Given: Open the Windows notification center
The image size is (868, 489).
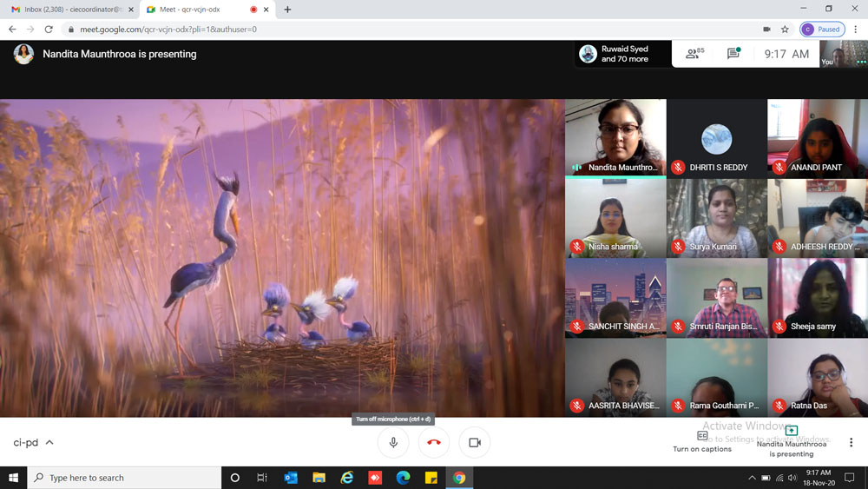Looking at the screenshot, I should pos(850,478).
